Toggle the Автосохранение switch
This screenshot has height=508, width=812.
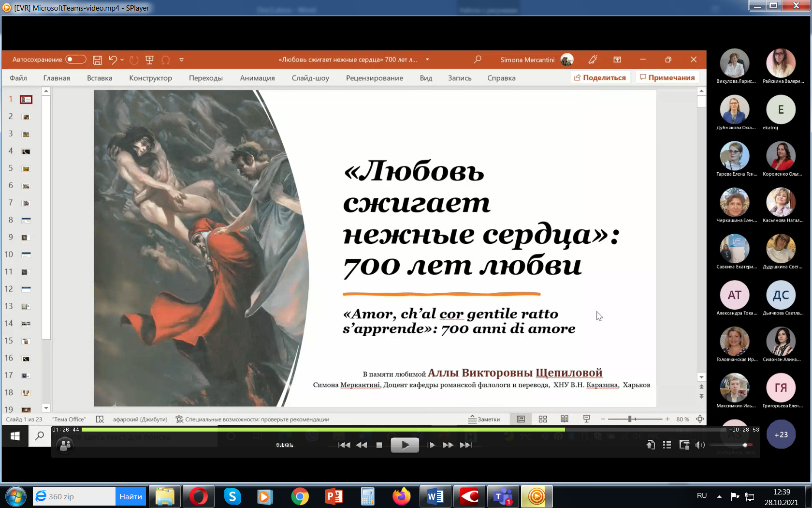(75, 60)
